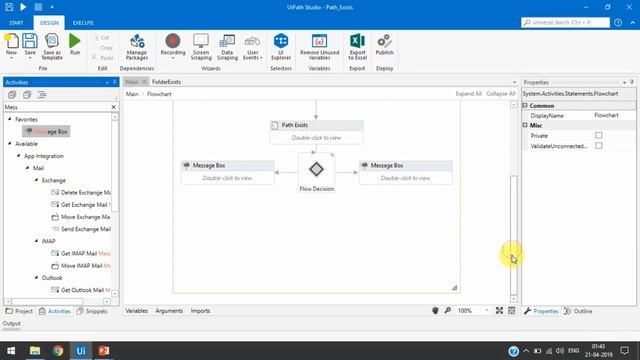640x360 pixels.
Task: Toggle ValidateUnconnected checkbox
Action: tap(598, 146)
